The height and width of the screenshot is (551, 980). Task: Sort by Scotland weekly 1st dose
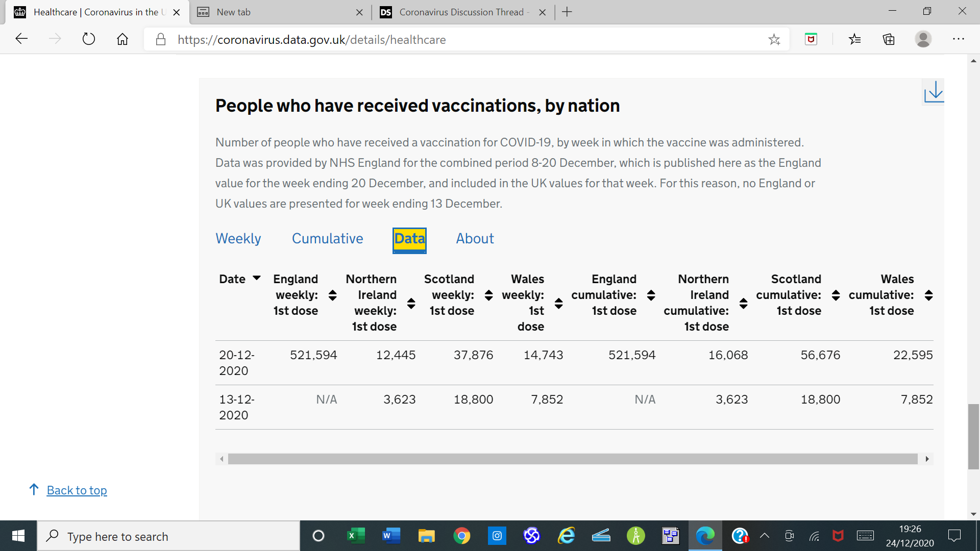coord(488,295)
